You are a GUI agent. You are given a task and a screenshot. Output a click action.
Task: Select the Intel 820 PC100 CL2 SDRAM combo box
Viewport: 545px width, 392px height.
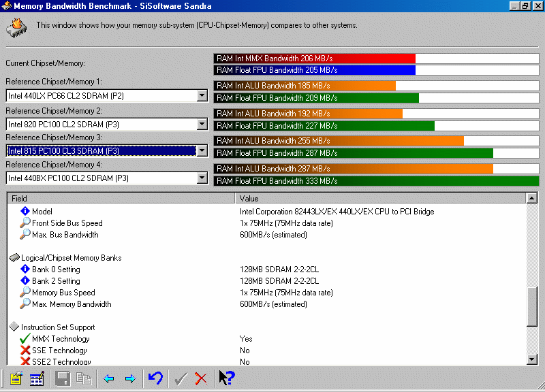(x=107, y=124)
